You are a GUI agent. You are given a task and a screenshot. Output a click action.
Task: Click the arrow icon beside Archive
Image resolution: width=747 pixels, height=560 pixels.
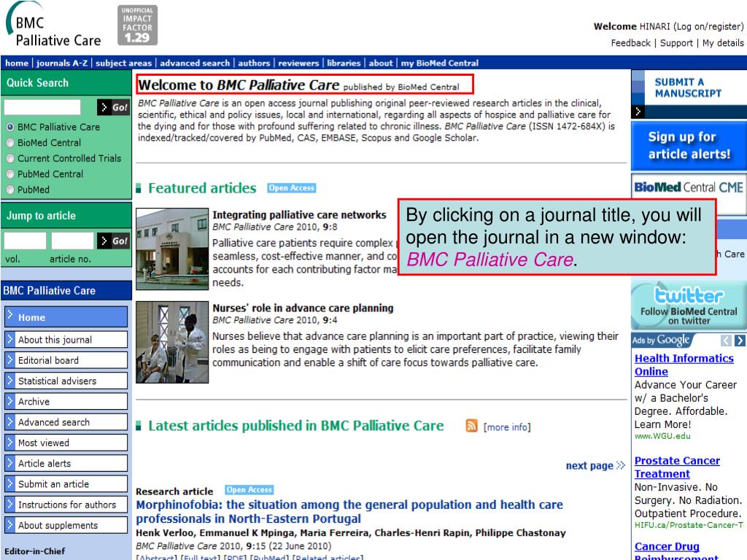pyautogui.click(x=10, y=401)
